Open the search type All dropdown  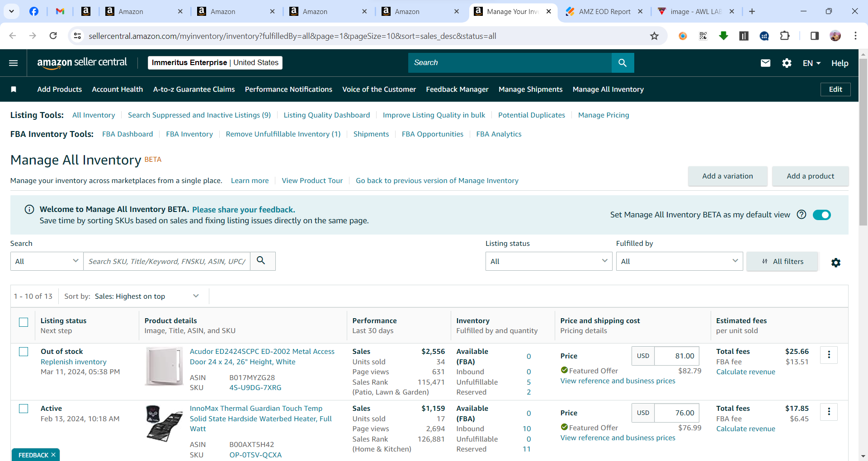pyautogui.click(x=47, y=261)
